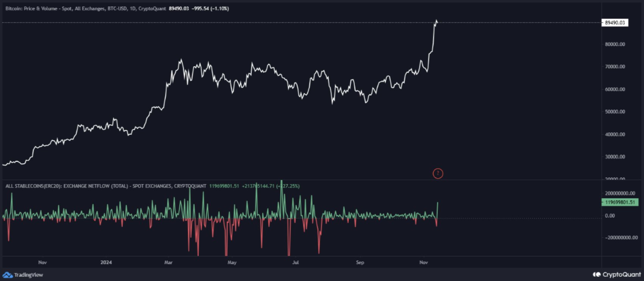Image resolution: width=644 pixels, height=281 pixels.
Task: Click the 60000.00 price axis label
Action: (615, 89)
